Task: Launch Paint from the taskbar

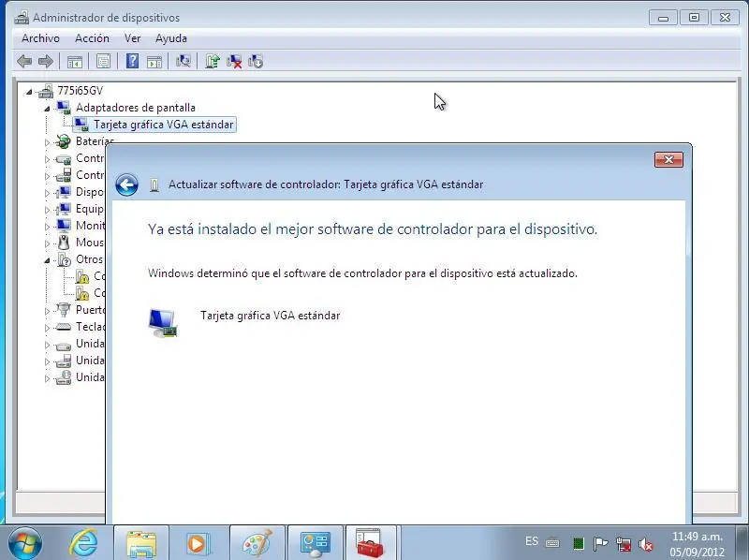Action: 256,541
